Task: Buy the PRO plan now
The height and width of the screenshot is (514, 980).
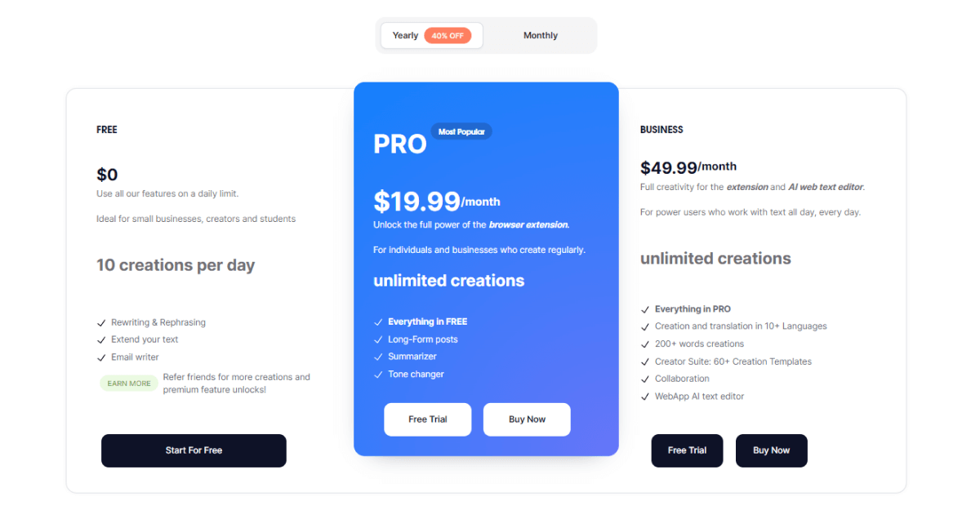Action: [527, 419]
